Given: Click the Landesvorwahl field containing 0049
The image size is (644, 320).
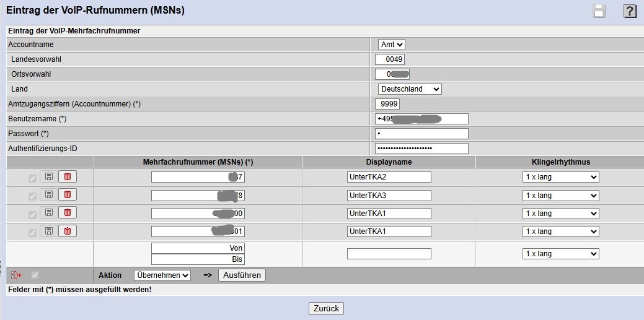Looking at the screenshot, I should (390, 59).
